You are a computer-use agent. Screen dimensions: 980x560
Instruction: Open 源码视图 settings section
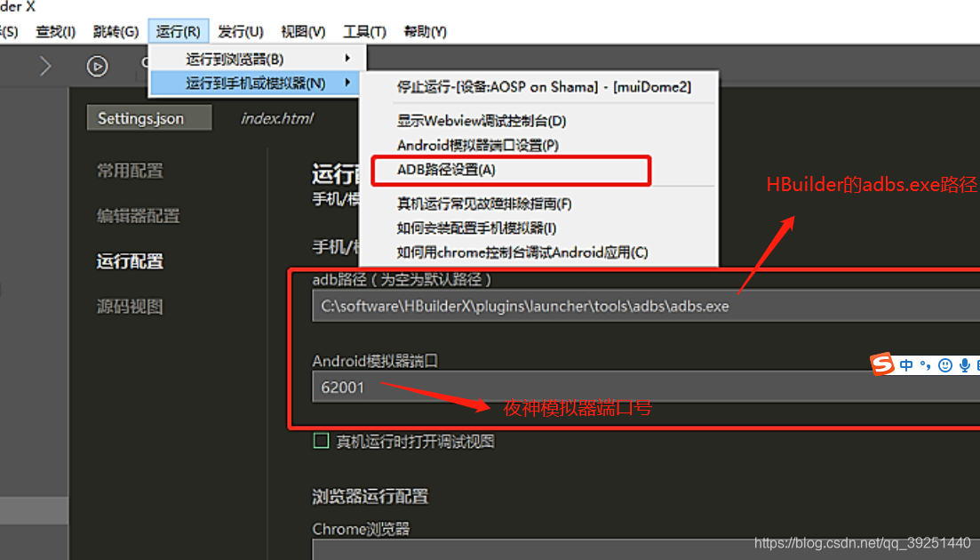[130, 307]
